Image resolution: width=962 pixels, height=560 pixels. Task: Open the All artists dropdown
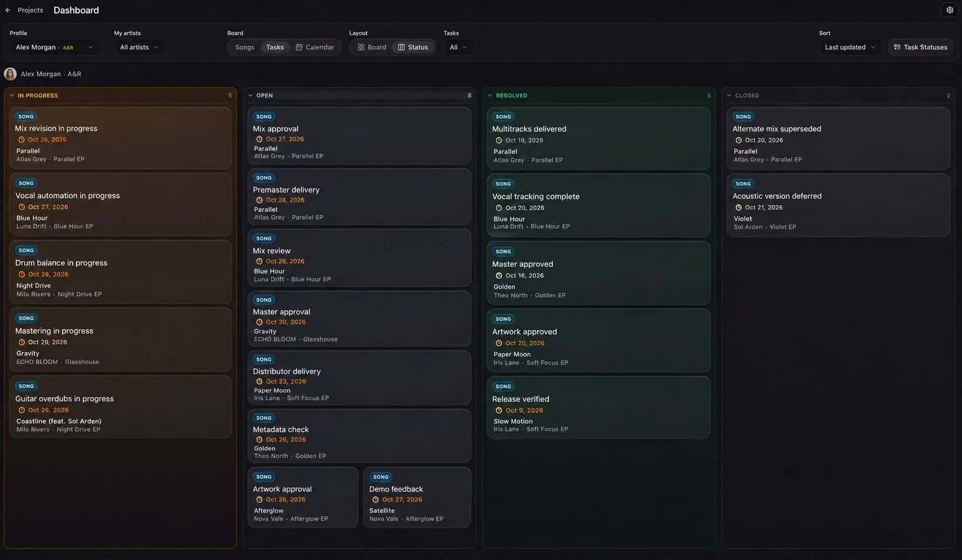[x=139, y=47]
